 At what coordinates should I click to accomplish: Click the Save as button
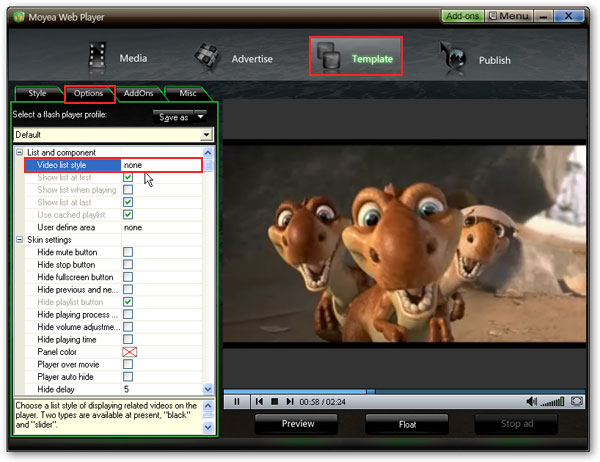click(173, 117)
